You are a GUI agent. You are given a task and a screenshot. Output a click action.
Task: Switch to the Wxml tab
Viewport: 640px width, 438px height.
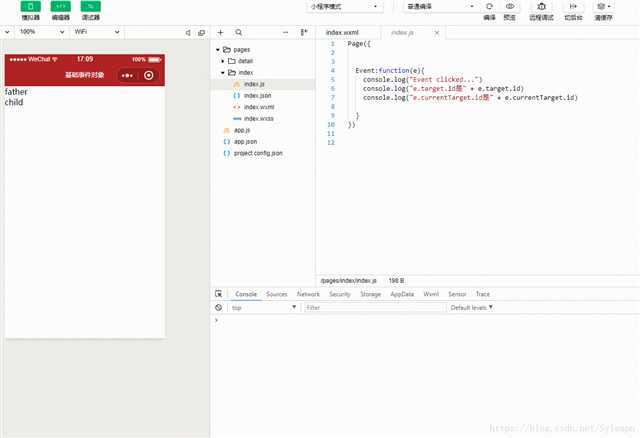[x=431, y=294]
